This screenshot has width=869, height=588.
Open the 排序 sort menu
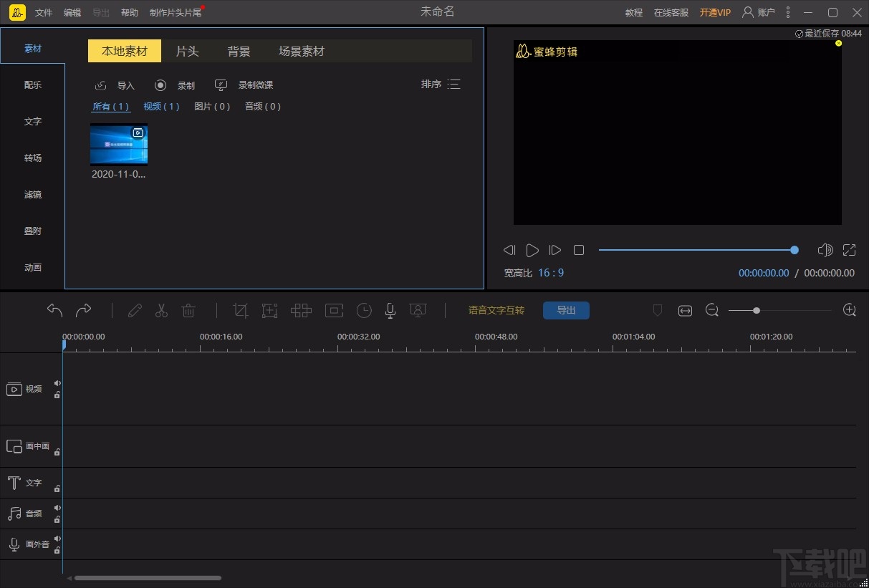(441, 85)
